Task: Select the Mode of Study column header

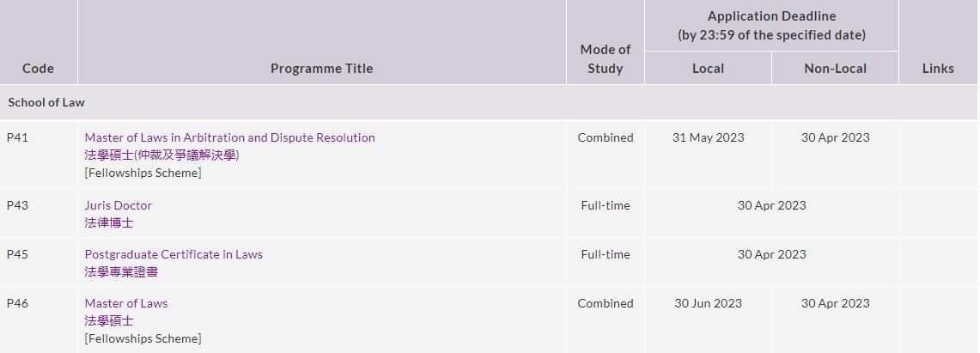Action: (605, 58)
